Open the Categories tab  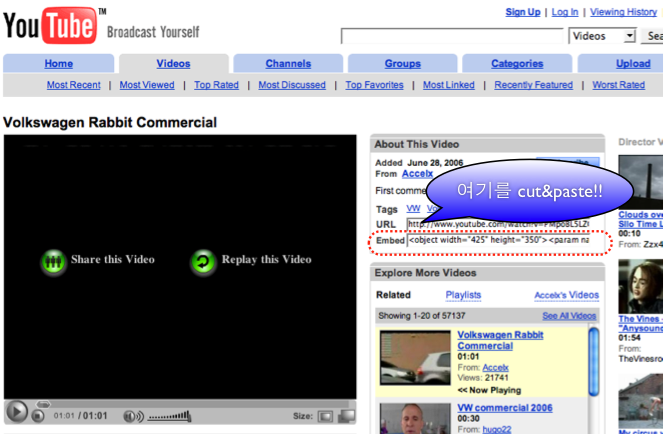[x=517, y=63]
